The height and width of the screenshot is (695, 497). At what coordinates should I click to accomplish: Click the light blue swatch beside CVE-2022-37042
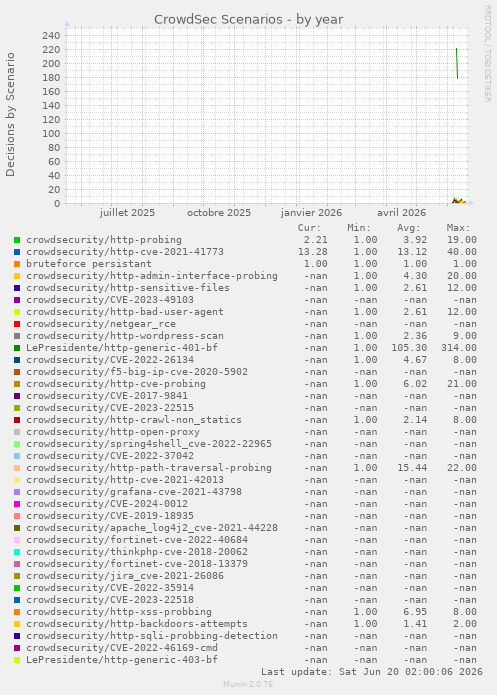17,456
